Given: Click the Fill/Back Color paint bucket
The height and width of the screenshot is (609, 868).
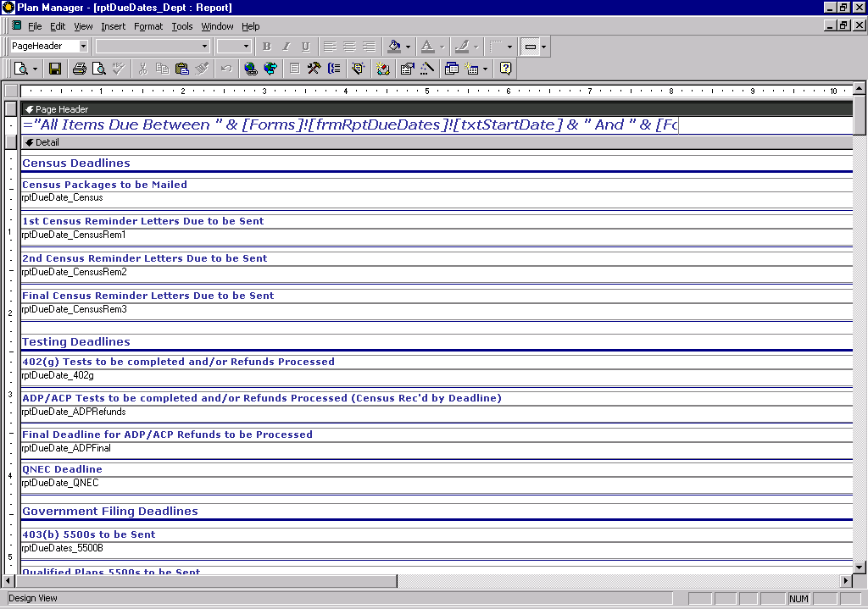Looking at the screenshot, I should (393, 46).
